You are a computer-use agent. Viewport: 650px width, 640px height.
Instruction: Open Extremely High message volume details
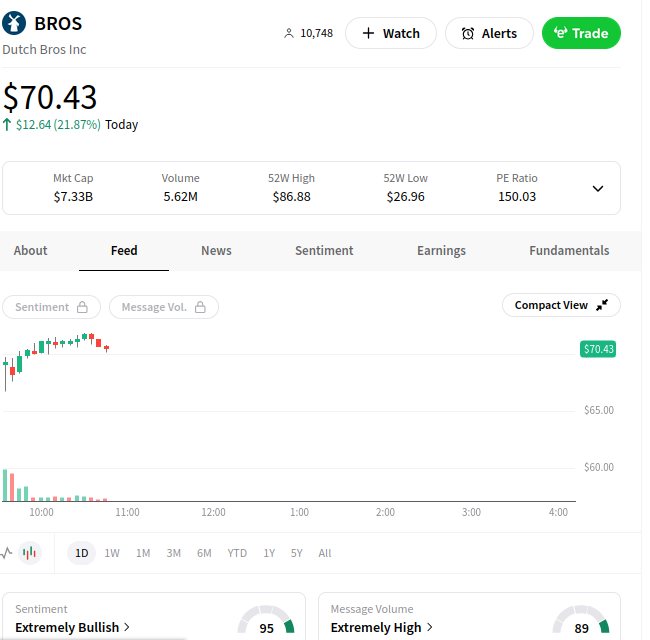381,627
